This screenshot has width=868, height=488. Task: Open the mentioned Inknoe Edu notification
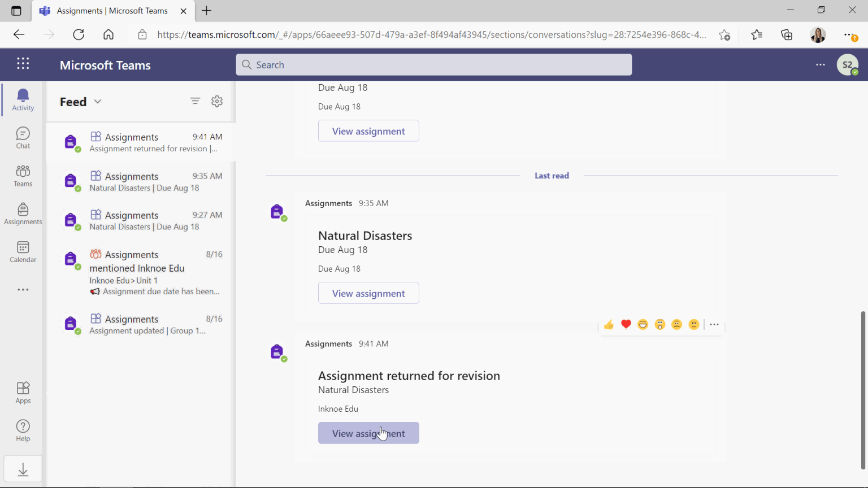(x=140, y=272)
